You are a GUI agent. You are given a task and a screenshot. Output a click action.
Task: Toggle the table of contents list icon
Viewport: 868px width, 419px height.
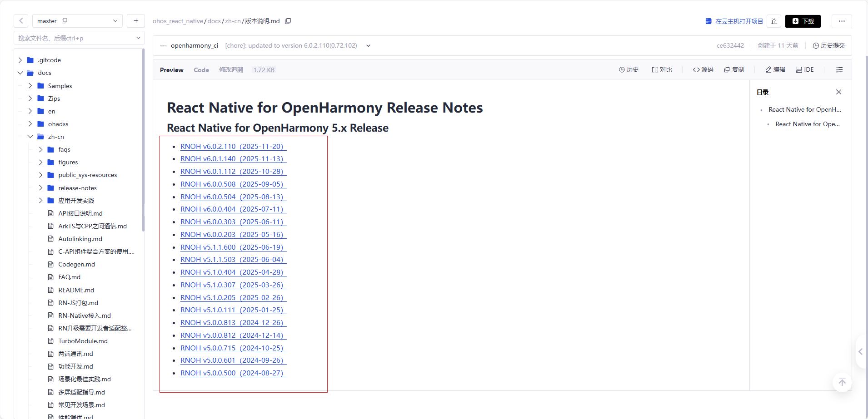[x=839, y=69]
